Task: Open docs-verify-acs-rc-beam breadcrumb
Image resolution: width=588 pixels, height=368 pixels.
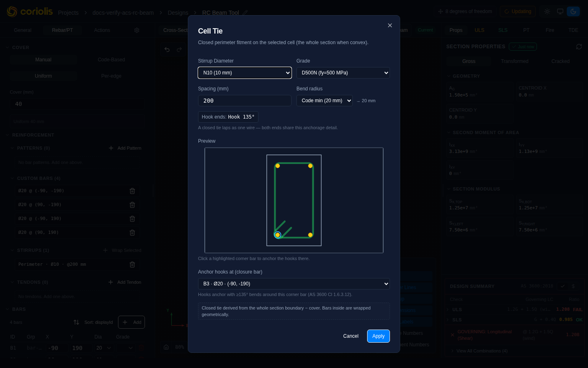Action: 123,13
